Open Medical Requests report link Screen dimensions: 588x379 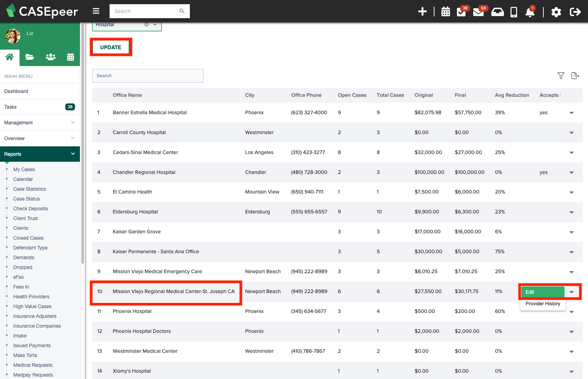coord(33,365)
